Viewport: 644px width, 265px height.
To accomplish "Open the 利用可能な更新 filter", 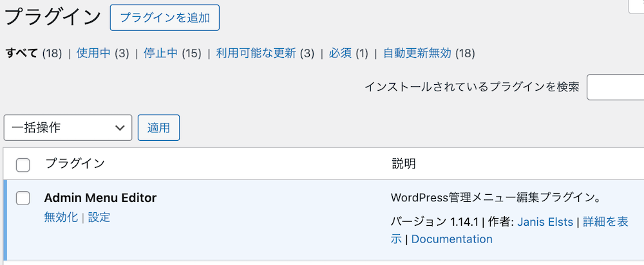I will [x=256, y=53].
